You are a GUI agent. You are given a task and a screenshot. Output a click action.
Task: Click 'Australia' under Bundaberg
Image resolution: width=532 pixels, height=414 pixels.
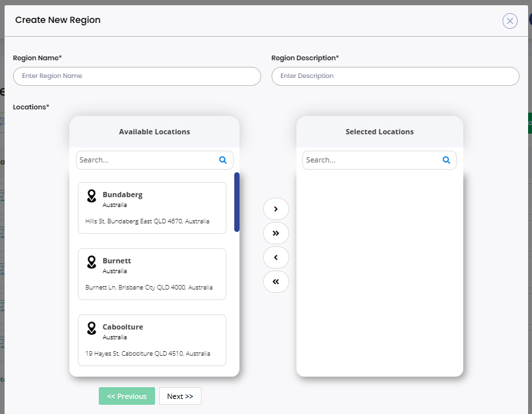[115, 205]
